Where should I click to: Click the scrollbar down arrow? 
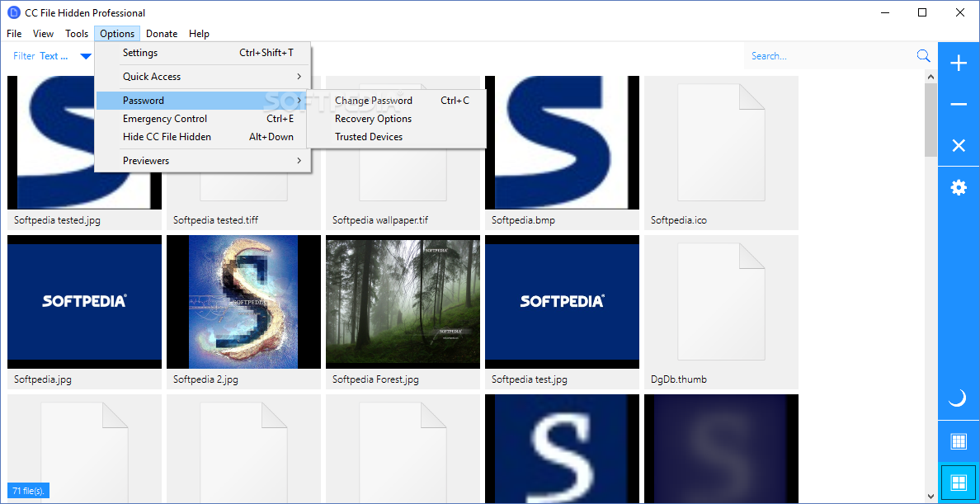(931, 496)
